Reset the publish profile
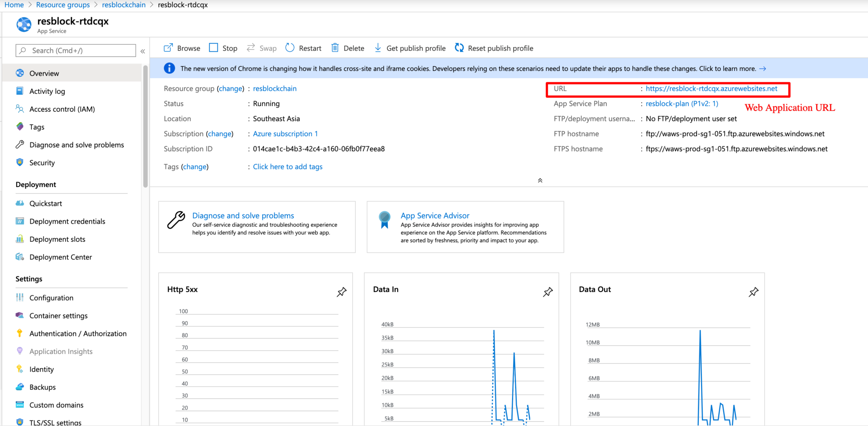 (x=493, y=48)
